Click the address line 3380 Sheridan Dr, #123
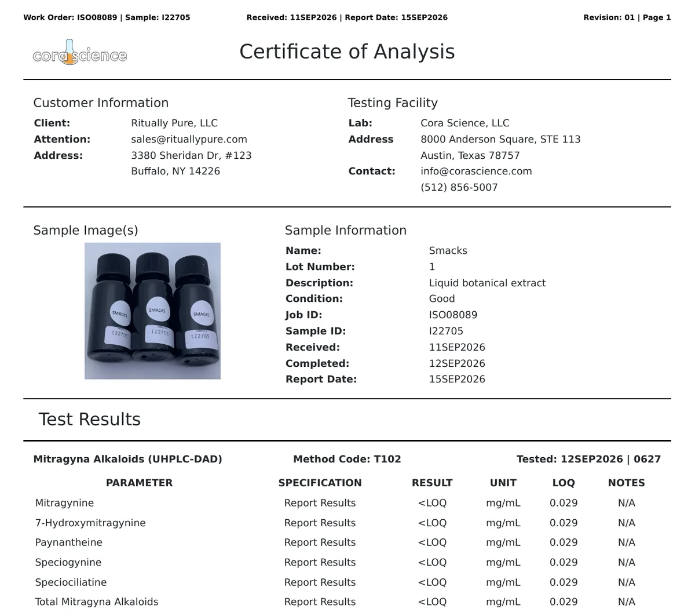 [x=191, y=155]
